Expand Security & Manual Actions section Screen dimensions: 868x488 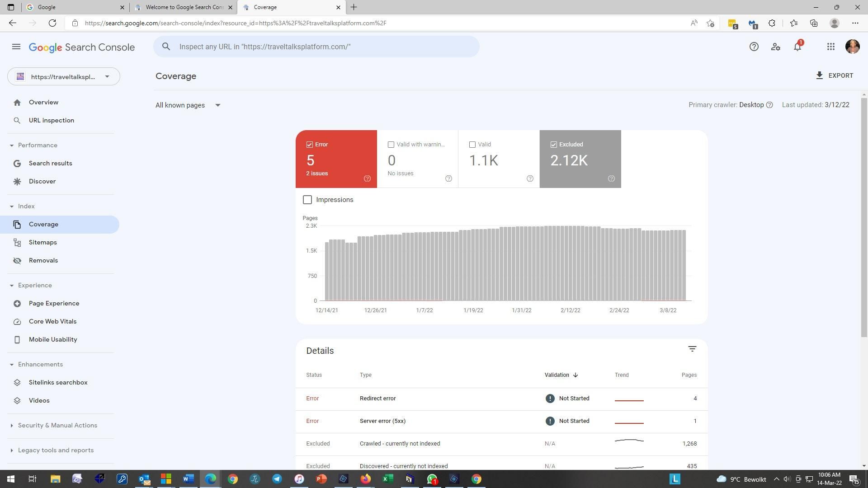(x=57, y=426)
